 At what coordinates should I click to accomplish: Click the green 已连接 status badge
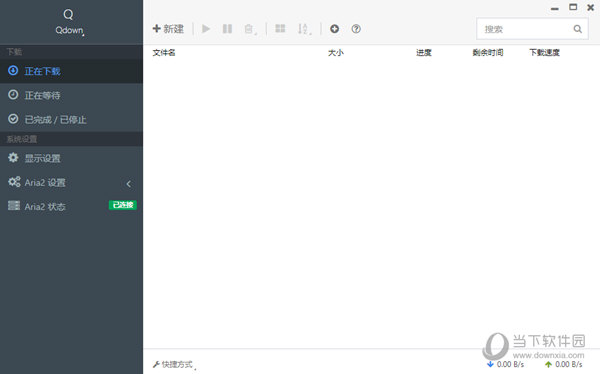(x=123, y=205)
